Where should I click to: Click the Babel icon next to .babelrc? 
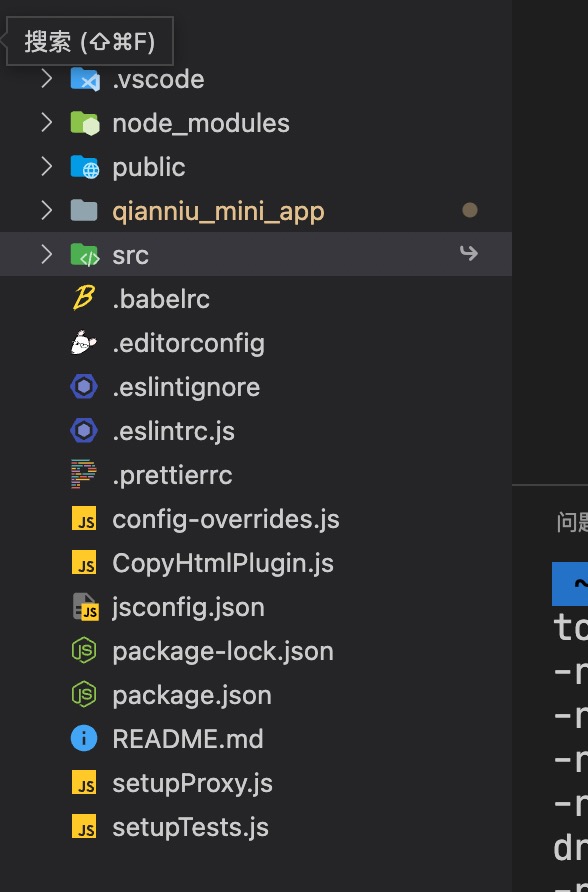click(84, 298)
